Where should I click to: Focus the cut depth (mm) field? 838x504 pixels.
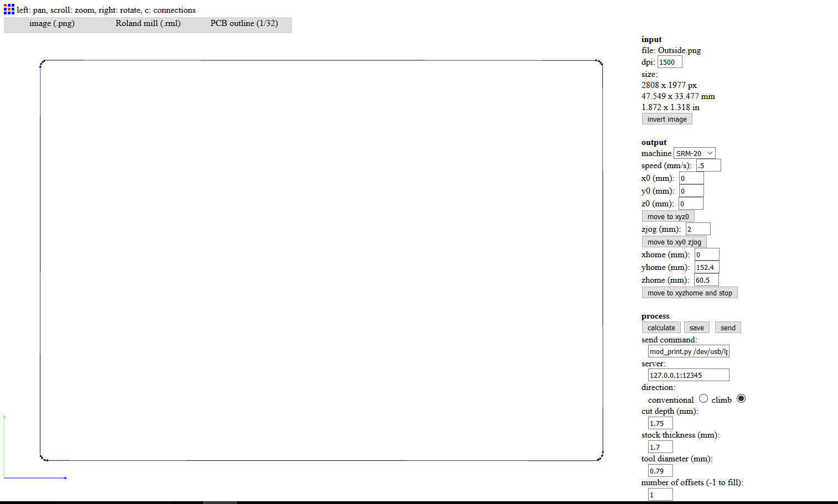point(660,423)
